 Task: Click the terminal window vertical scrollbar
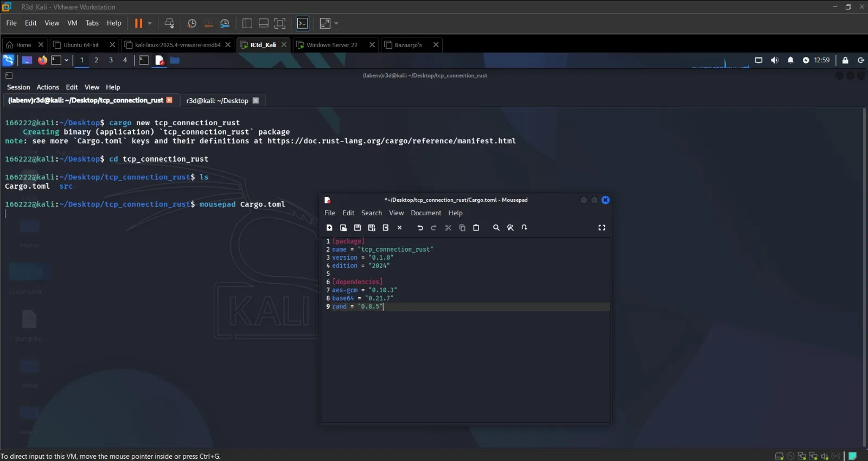tap(864, 277)
